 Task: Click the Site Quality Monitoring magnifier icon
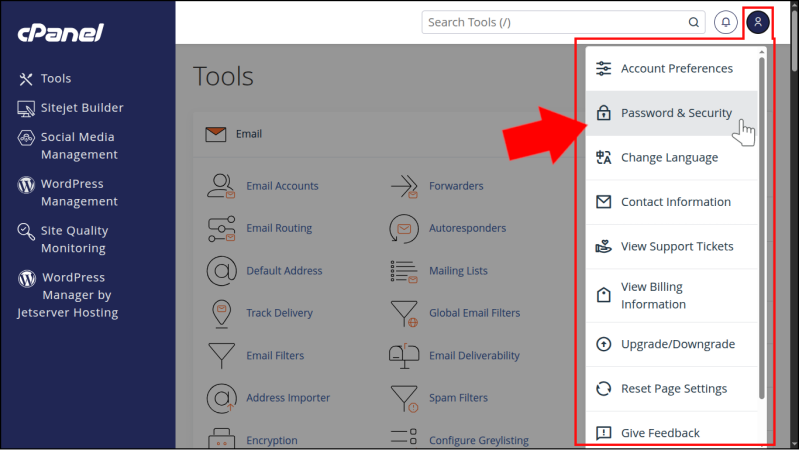click(25, 231)
